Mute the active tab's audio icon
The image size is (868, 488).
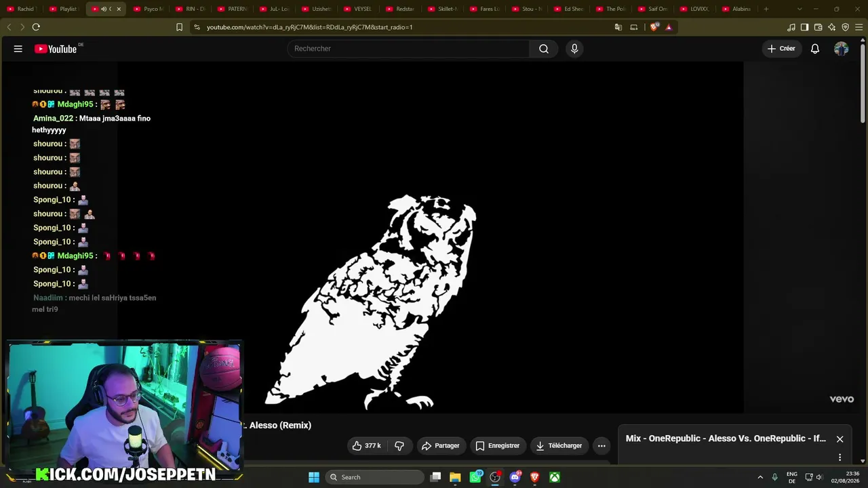pyautogui.click(x=104, y=9)
